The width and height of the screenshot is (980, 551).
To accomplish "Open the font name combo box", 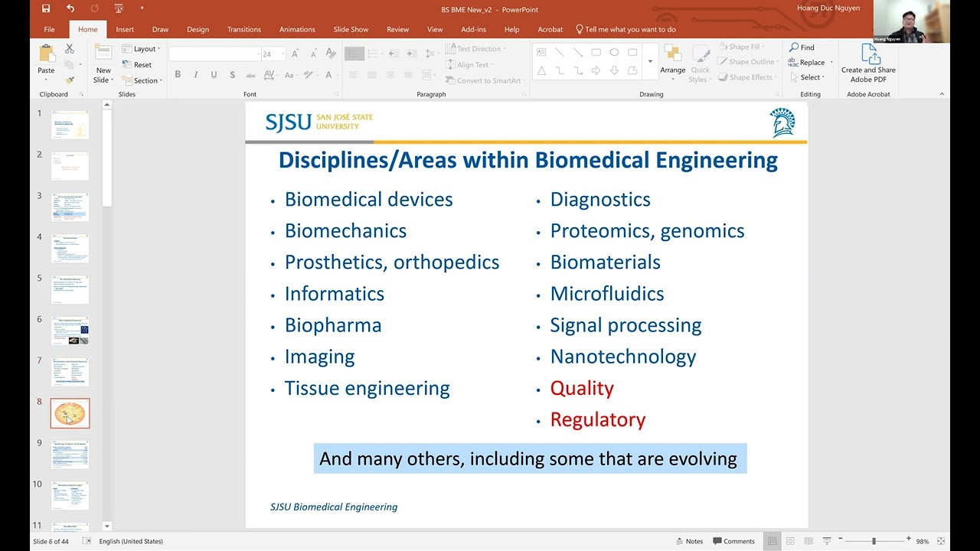I will 214,54.
